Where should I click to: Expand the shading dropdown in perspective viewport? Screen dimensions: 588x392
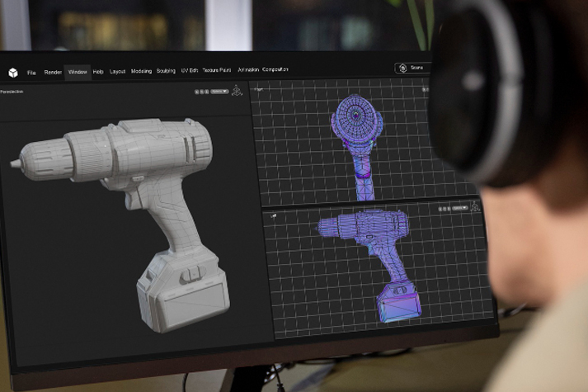pos(219,92)
